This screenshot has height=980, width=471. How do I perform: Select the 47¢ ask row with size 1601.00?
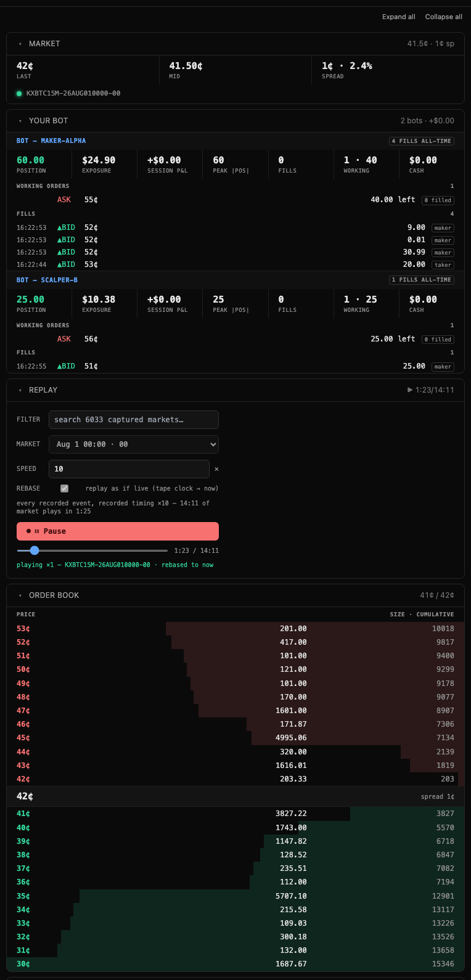(236, 711)
